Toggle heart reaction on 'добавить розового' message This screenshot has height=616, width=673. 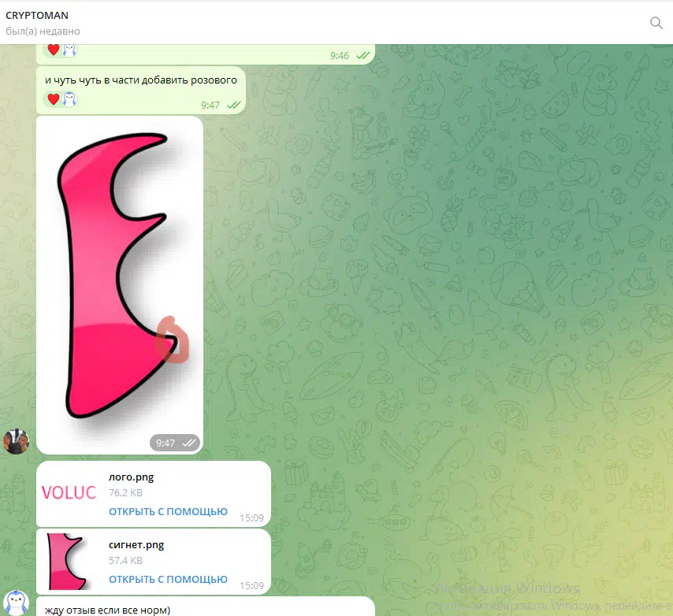53,99
